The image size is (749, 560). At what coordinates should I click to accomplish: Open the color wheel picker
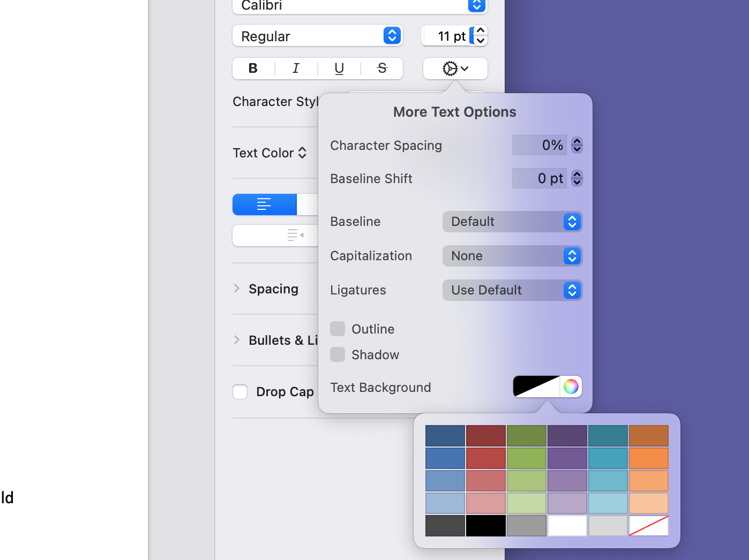click(x=571, y=387)
